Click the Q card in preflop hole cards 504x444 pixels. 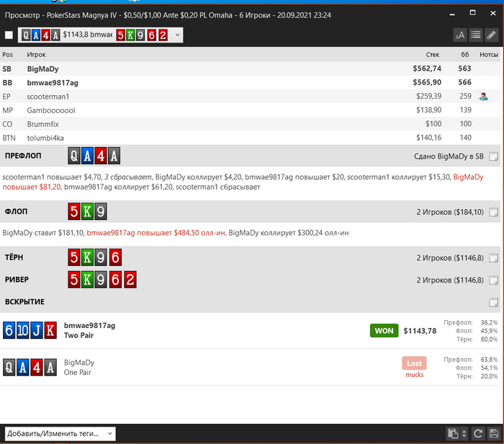74,156
